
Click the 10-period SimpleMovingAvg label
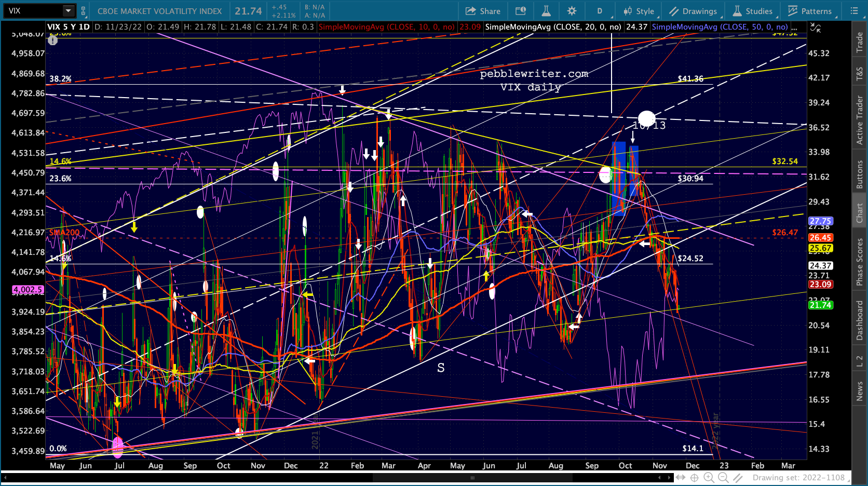[386, 27]
